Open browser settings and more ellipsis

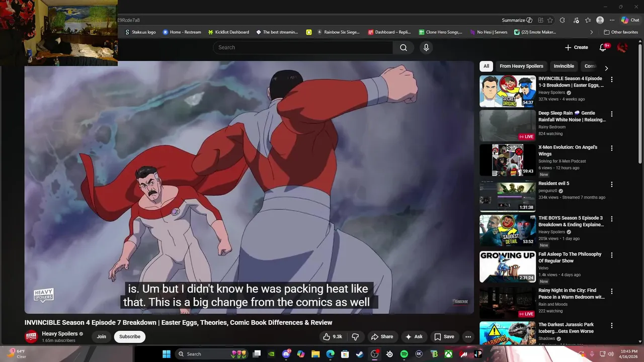click(x=612, y=20)
